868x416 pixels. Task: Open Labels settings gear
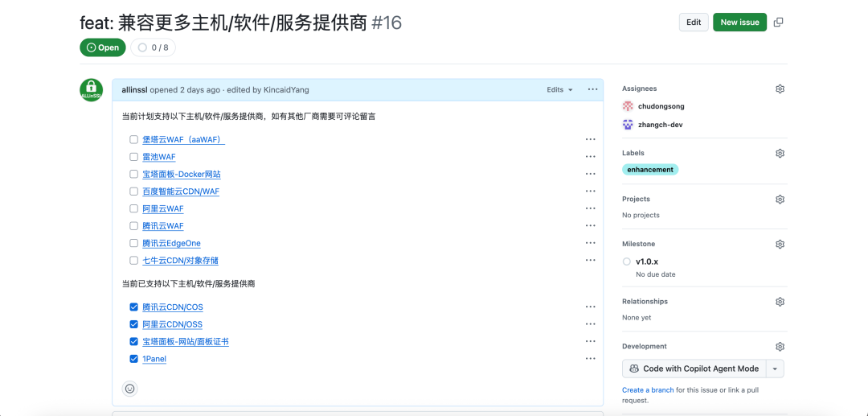tap(780, 153)
